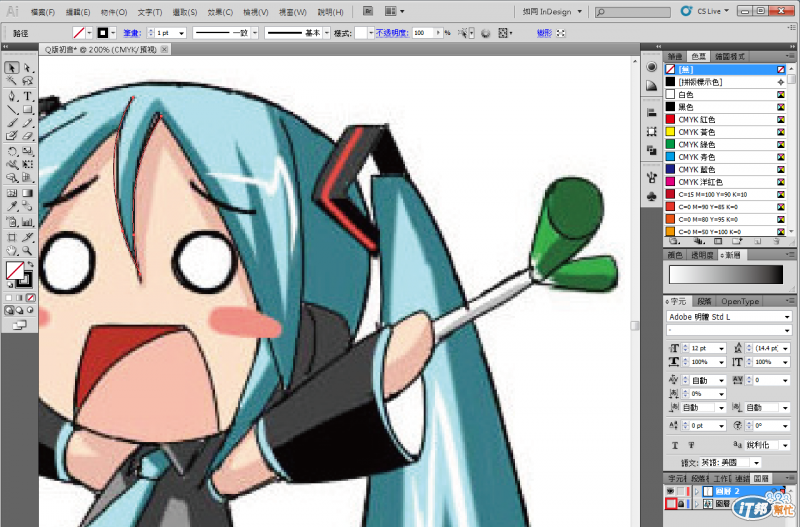Viewport: 800px width, 527px height.
Task: Open the language 英語: 美國 dropdown
Action: [756, 463]
